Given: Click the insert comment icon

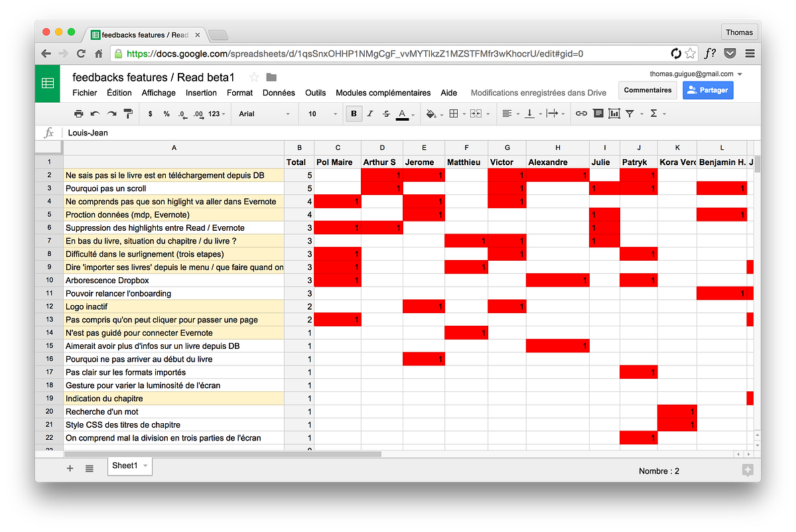Looking at the screenshot, I should tap(598, 114).
